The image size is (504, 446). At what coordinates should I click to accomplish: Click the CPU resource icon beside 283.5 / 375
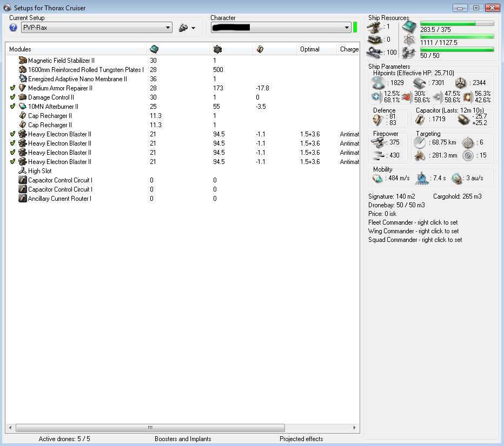click(409, 27)
